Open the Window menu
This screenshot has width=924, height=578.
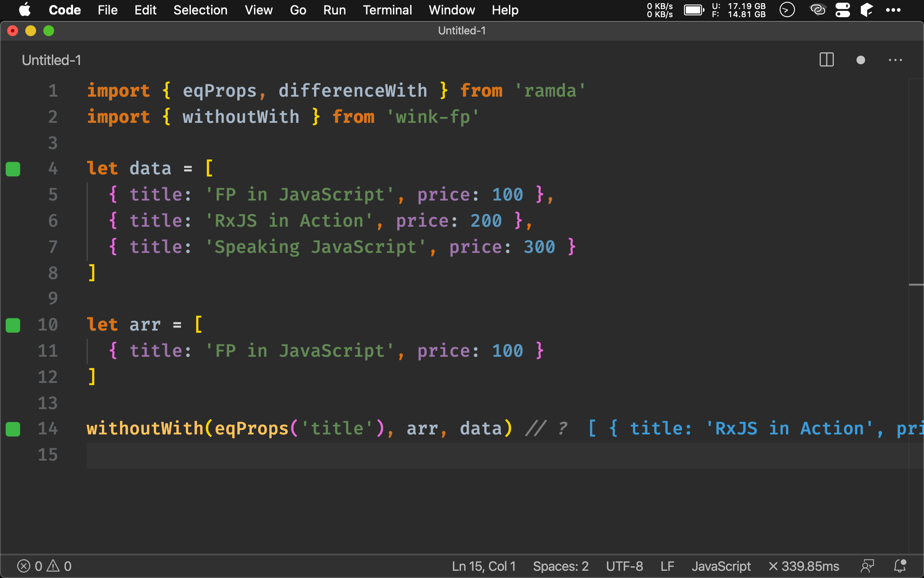452,10
